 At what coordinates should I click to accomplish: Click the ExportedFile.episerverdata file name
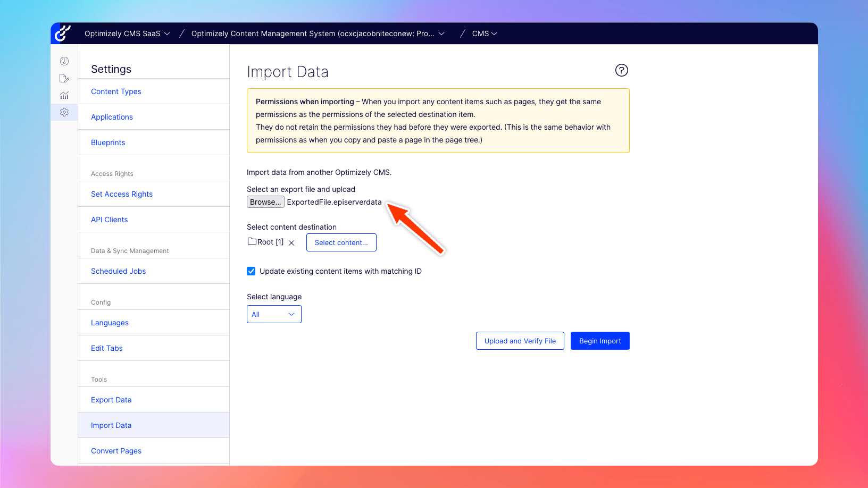[334, 202]
